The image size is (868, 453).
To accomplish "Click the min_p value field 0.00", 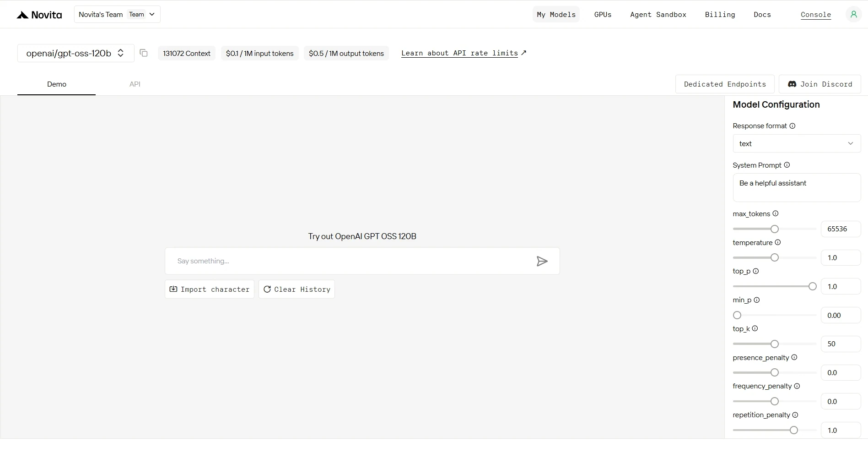I will pyautogui.click(x=841, y=315).
